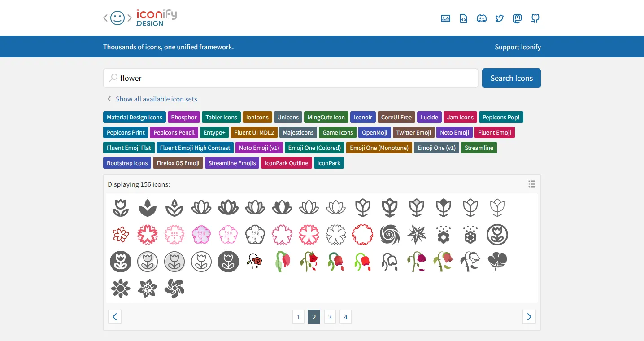Toggle the list view icon above the results

532,184
